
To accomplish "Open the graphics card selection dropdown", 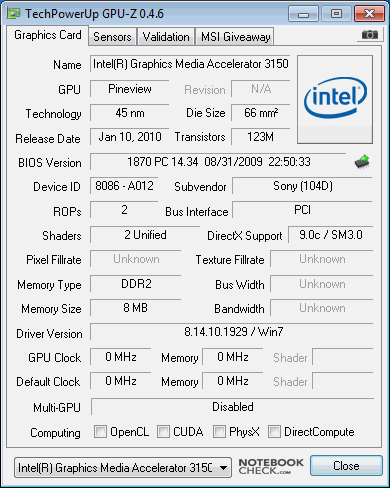I will click(x=123, y=468).
